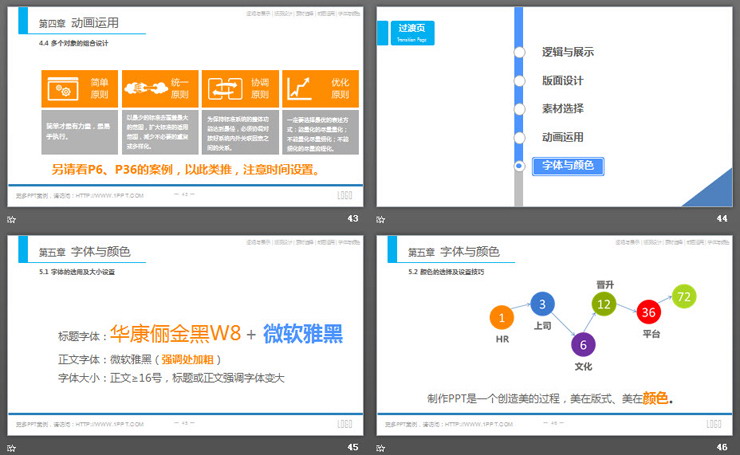Click the green circle numbered 12 below 晋升
740x455 pixels.
[x=604, y=304]
